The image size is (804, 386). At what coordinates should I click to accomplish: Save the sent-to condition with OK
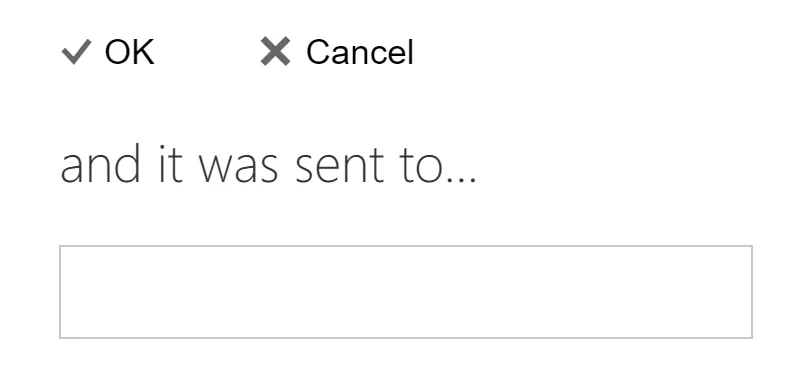108,52
